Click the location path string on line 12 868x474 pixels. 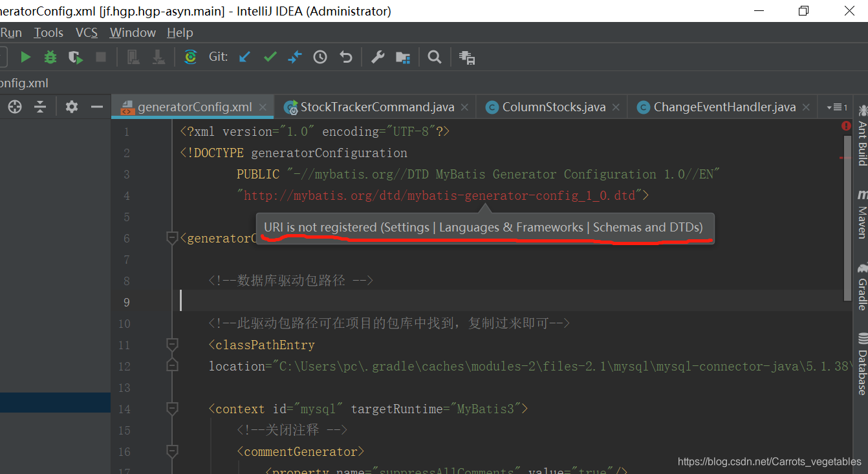coord(561,366)
